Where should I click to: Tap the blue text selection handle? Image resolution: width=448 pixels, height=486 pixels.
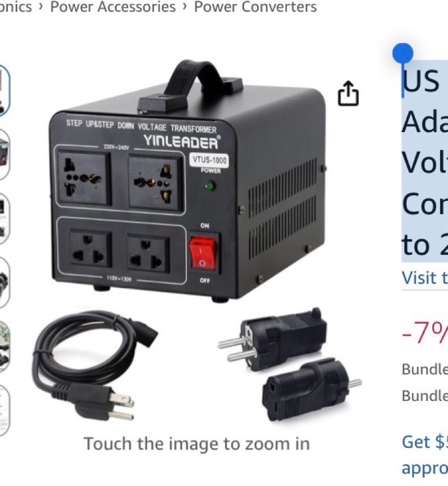pyautogui.click(x=403, y=53)
